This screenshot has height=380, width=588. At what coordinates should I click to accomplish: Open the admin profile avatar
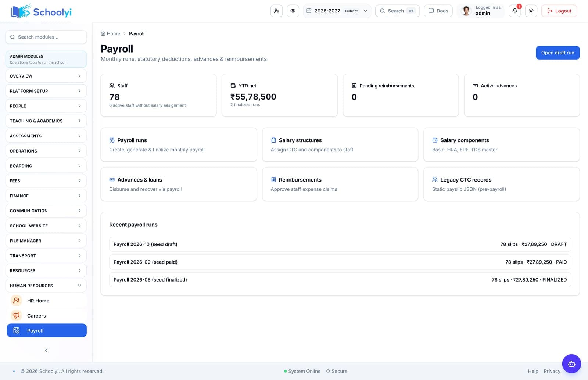pos(466,11)
